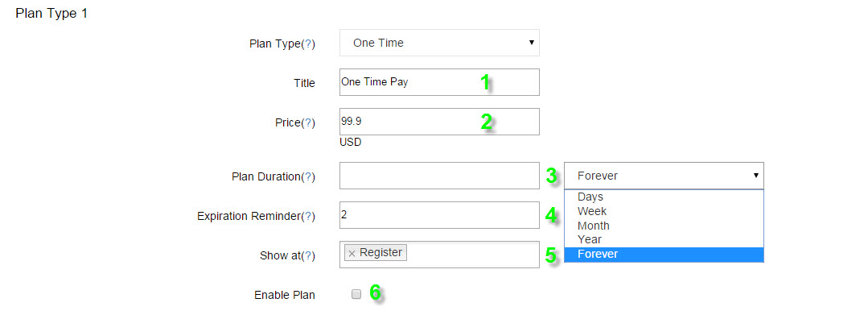Image resolution: width=868 pixels, height=315 pixels.
Task: Open the Price help question mark
Action: click(x=307, y=123)
